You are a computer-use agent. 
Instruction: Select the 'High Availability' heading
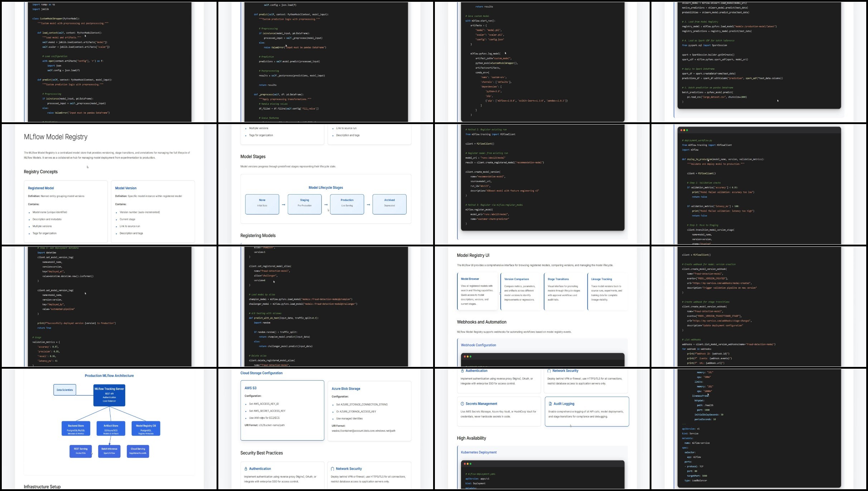click(471, 438)
